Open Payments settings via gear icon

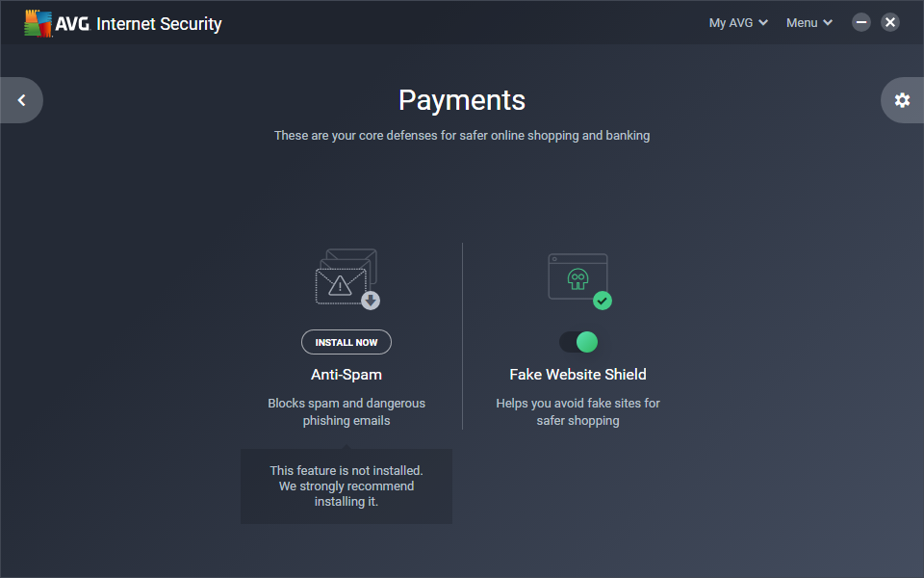pos(902,100)
